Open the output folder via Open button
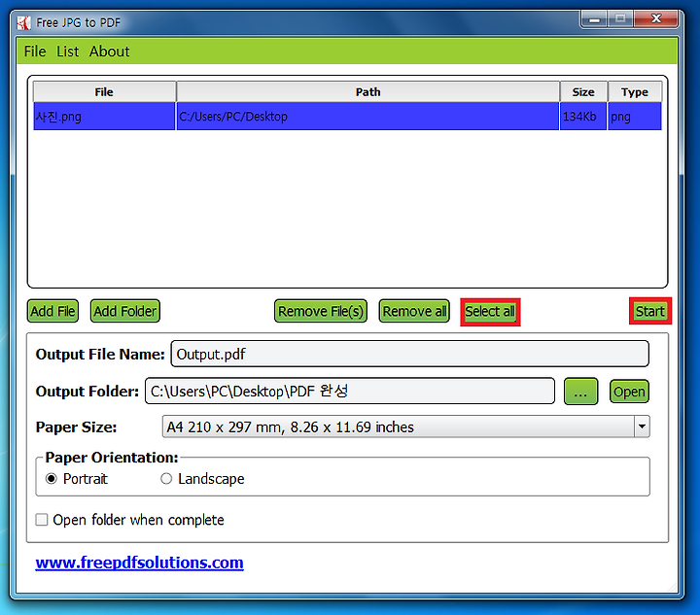Image resolution: width=700 pixels, height=615 pixels. [x=629, y=392]
